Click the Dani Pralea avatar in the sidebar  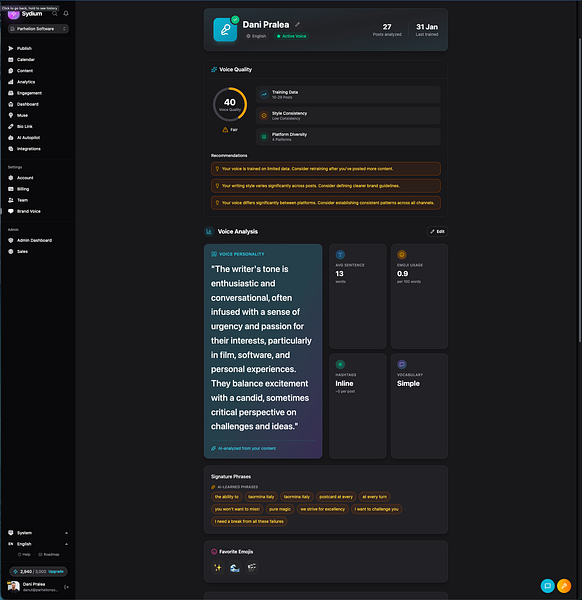13,587
